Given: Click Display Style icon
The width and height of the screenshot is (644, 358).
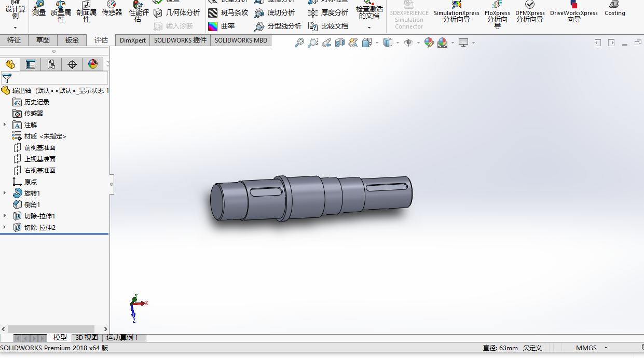Looking at the screenshot, I should tap(388, 43).
